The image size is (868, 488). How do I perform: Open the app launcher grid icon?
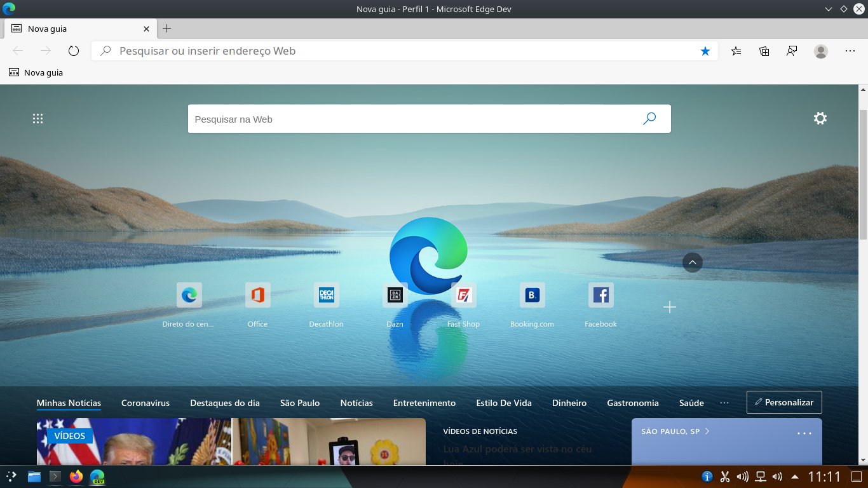point(37,118)
